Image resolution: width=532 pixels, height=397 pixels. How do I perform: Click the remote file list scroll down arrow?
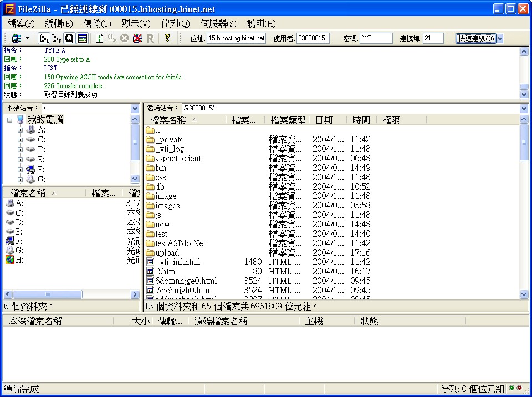[x=524, y=294]
